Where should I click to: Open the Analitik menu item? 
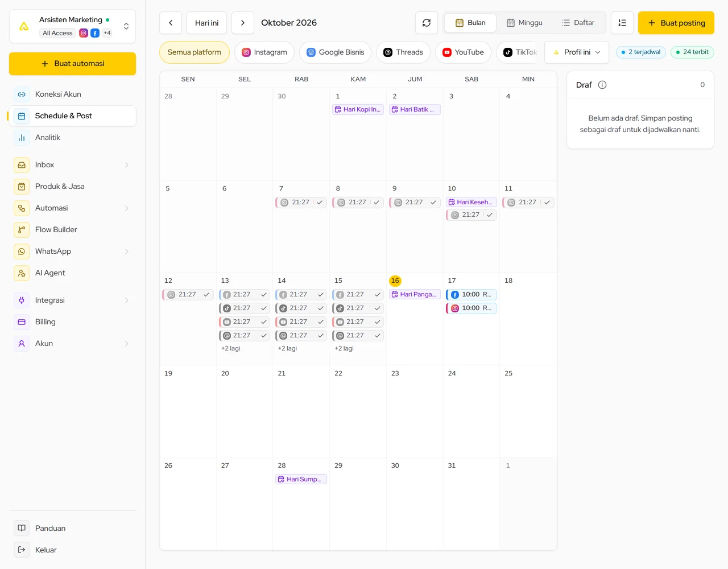72,138
